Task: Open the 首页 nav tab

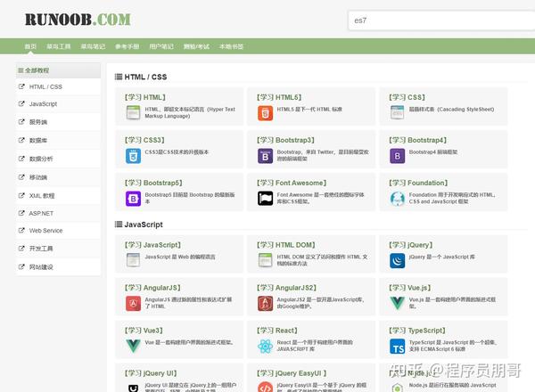Action: click(30, 46)
